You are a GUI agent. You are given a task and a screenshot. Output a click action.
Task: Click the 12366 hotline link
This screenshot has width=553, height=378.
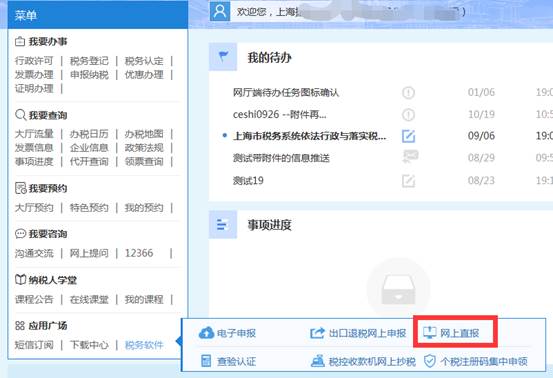point(139,253)
